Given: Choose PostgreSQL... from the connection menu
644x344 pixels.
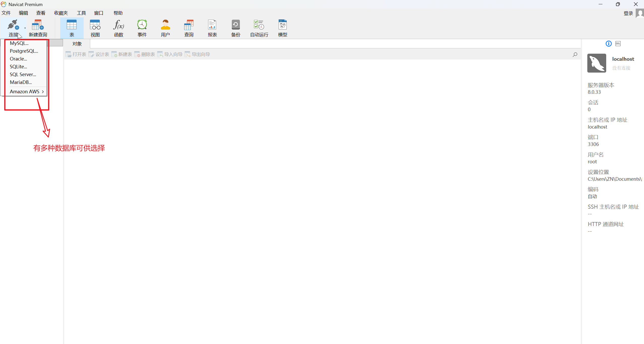Looking at the screenshot, I should [24, 51].
